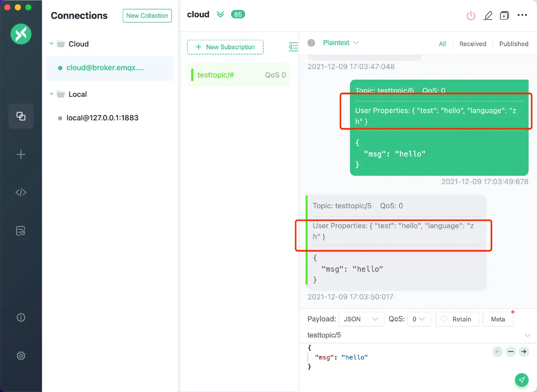Viewport: 537px width, 392px height.
Task: Open the QoS level dropdown
Action: [418, 319]
